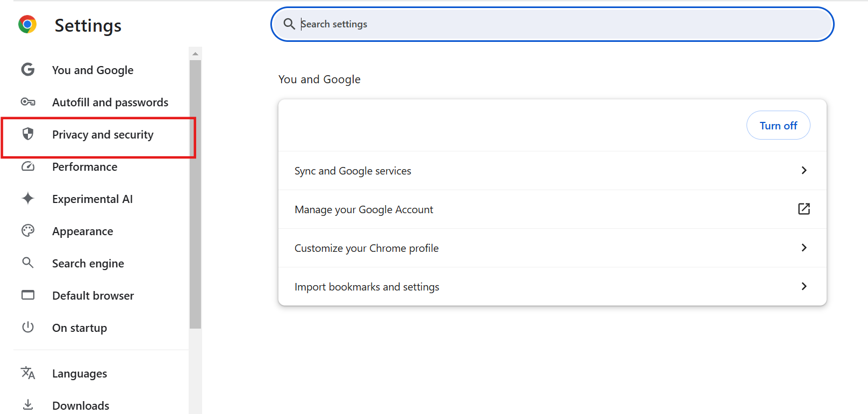Viewport: 868px width, 414px height.
Task: Click the search magnifier in search bar
Action: point(289,24)
